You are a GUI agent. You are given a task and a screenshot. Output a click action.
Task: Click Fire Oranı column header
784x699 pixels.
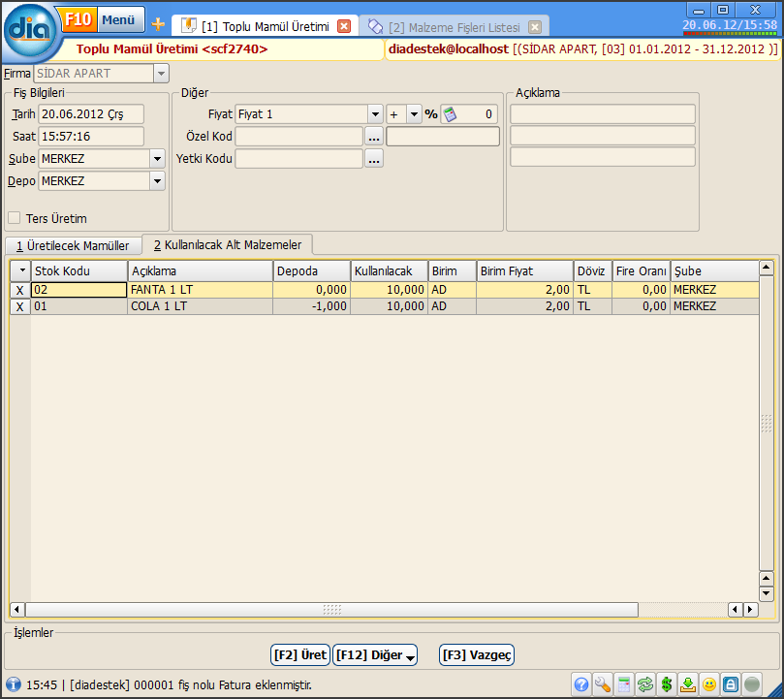[641, 271]
